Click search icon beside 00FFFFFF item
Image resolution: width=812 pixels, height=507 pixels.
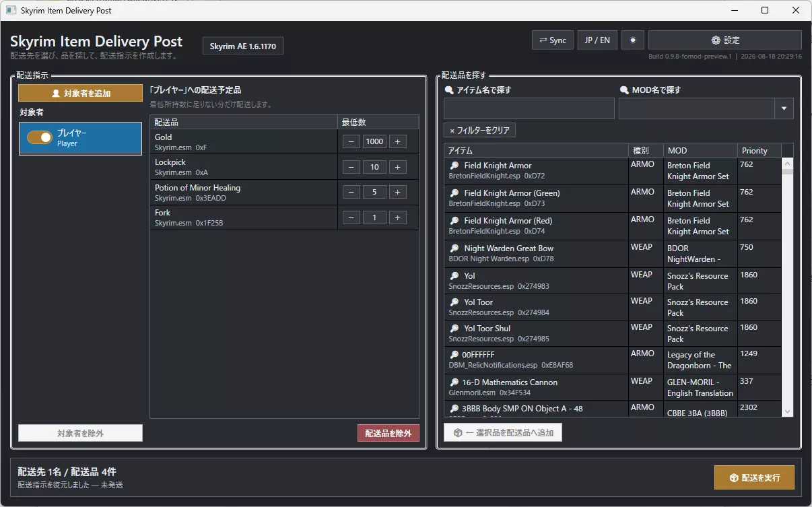coord(454,355)
